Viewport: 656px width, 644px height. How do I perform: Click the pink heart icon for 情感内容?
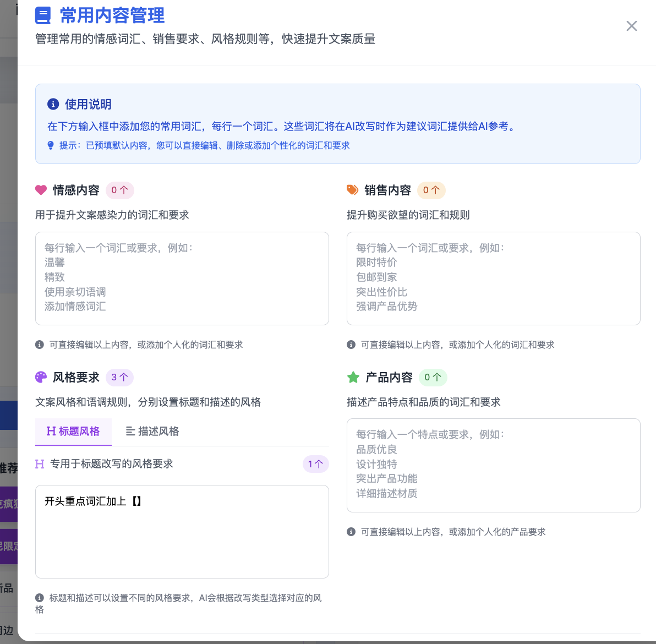(41, 190)
